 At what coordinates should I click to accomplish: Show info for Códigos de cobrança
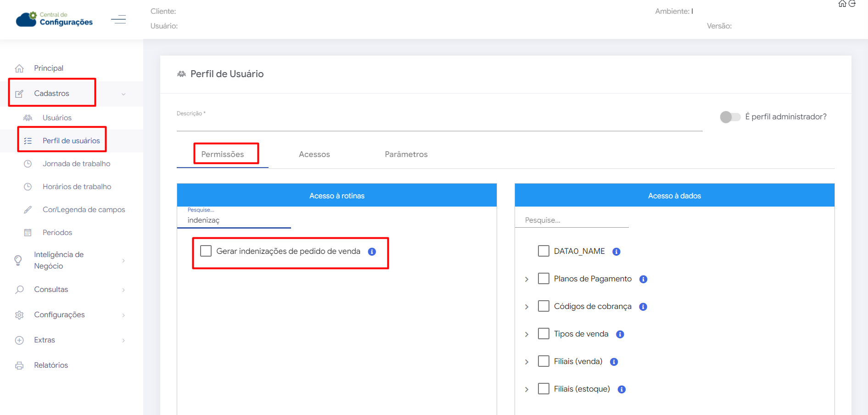(643, 307)
